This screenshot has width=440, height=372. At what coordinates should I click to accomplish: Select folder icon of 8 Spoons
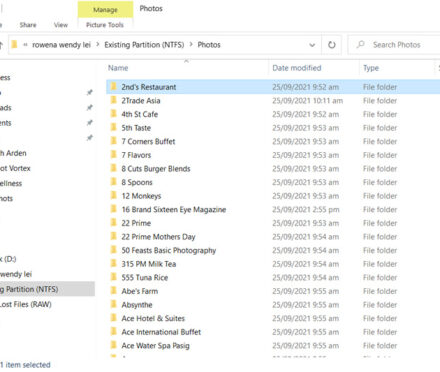point(114,182)
